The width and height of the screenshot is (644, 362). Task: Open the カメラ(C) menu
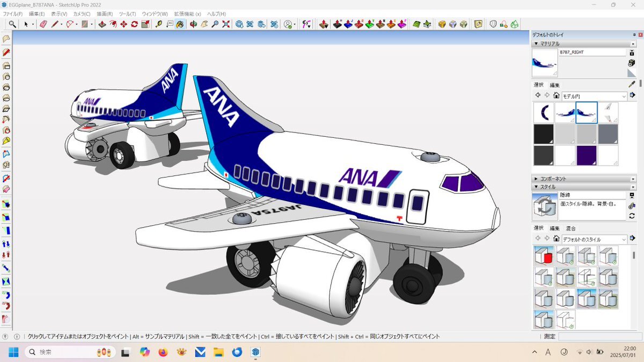pos(82,13)
